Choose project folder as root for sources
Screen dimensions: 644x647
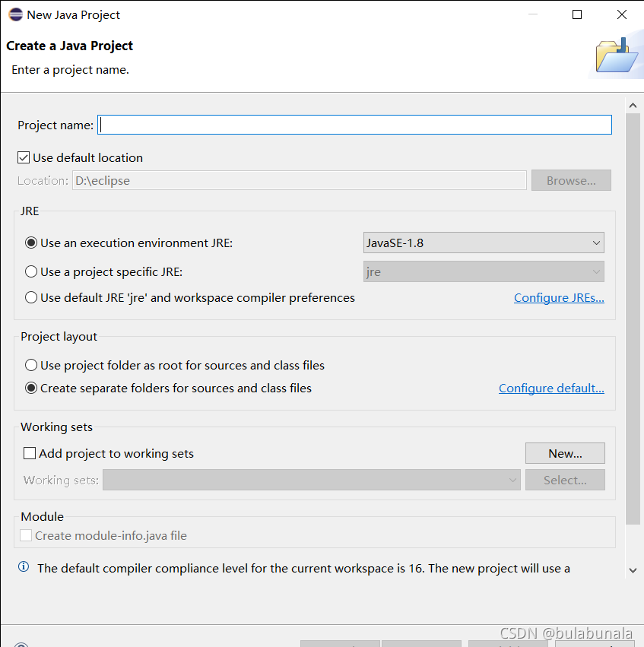[x=31, y=365]
